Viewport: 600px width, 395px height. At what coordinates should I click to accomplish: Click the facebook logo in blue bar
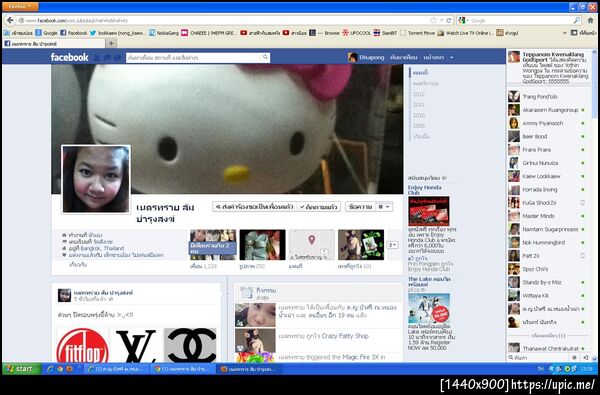pos(69,57)
